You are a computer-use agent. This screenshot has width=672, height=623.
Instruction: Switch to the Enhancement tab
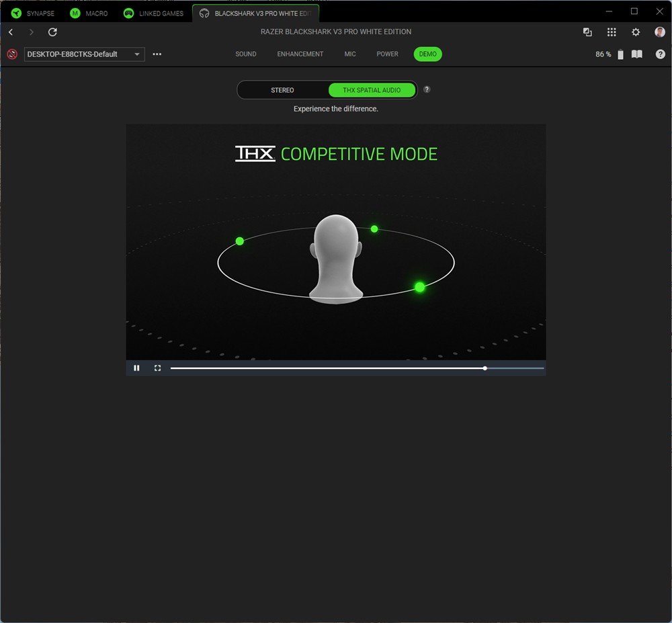tap(300, 54)
